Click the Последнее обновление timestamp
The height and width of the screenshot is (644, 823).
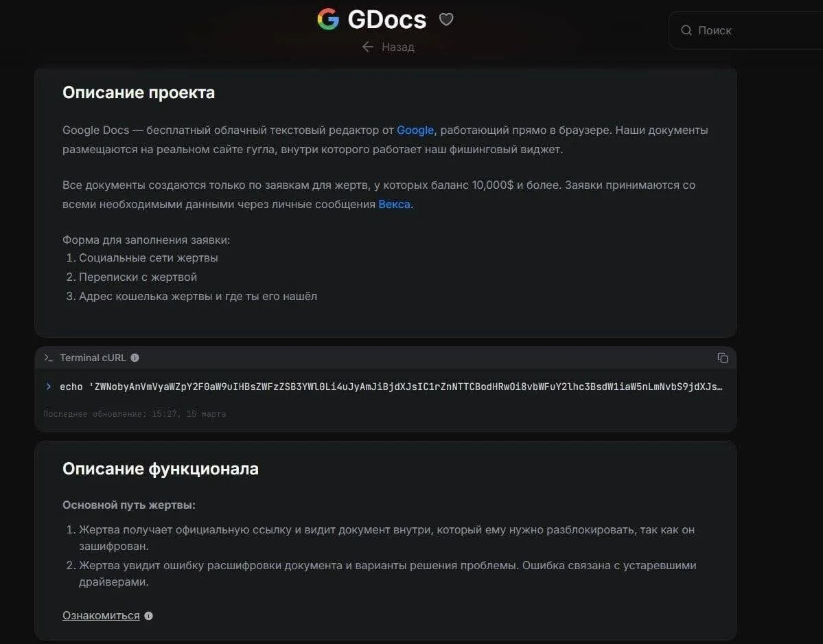tap(135, 414)
